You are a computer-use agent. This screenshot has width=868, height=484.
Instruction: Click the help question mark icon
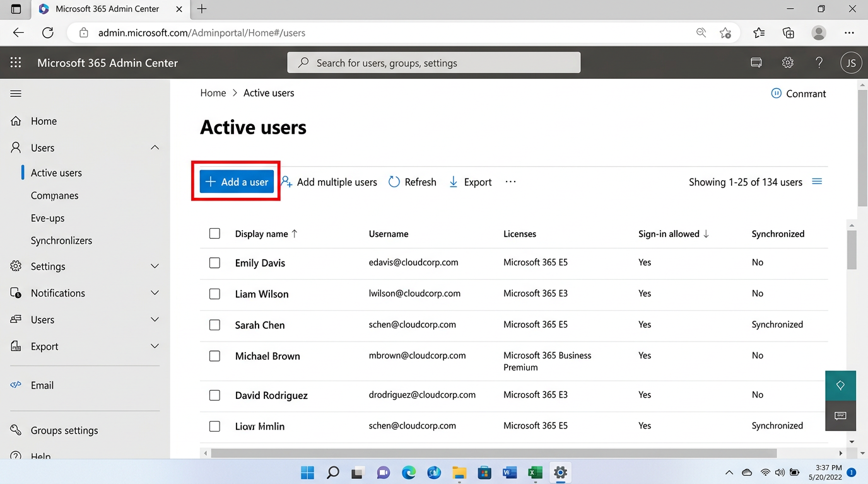tap(819, 62)
